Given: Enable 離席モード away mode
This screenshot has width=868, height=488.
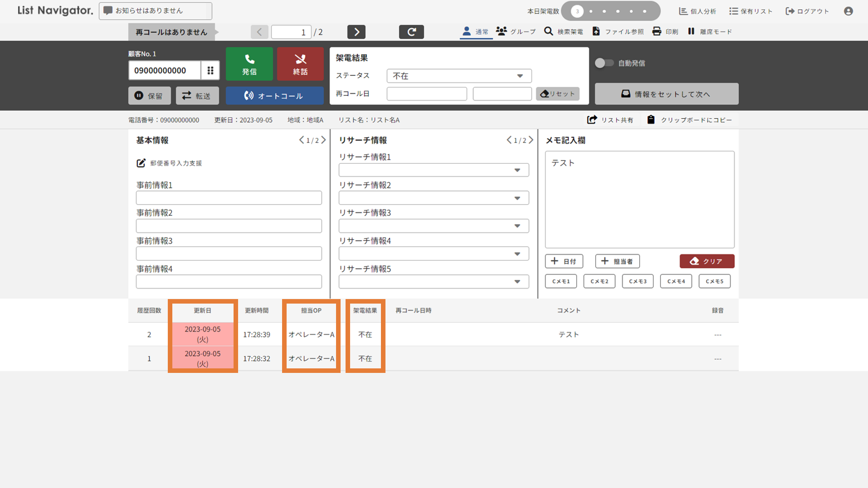Looking at the screenshot, I should pos(710,32).
